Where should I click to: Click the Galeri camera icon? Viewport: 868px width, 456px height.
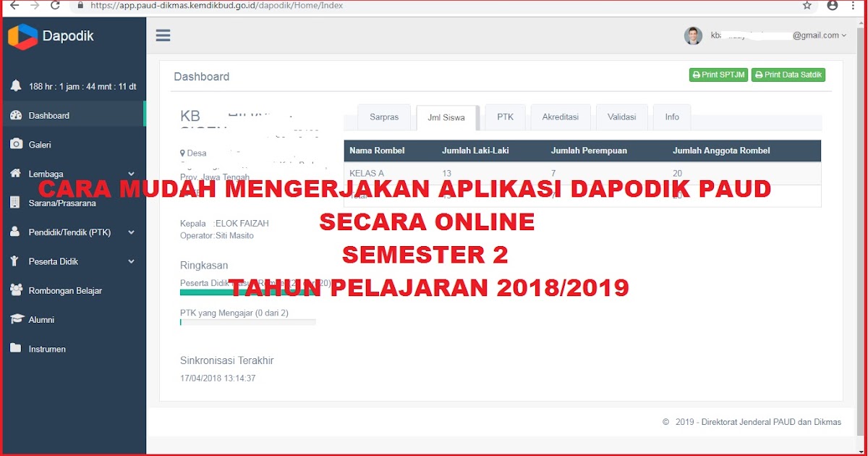coord(16,144)
